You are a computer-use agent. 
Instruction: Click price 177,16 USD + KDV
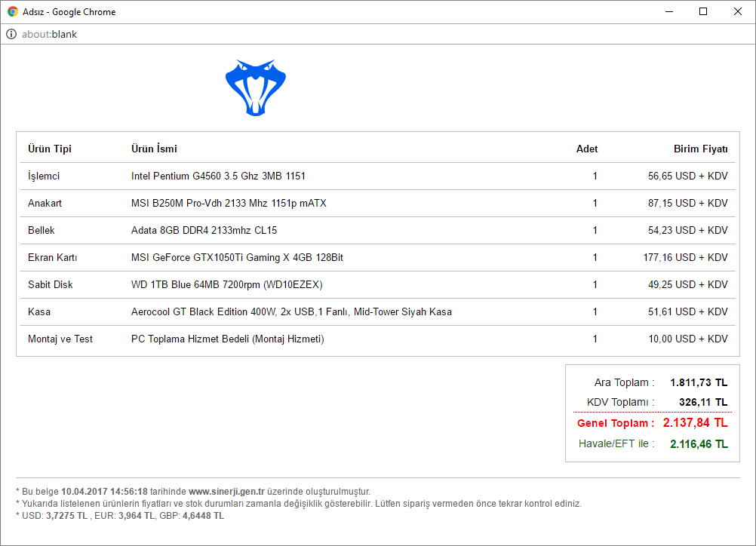point(685,257)
